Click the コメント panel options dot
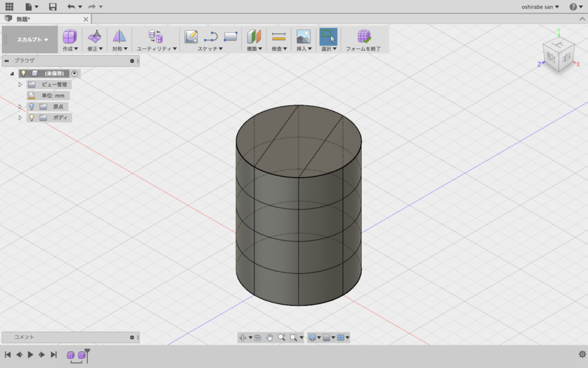588x368 pixels. pos(132,337)
